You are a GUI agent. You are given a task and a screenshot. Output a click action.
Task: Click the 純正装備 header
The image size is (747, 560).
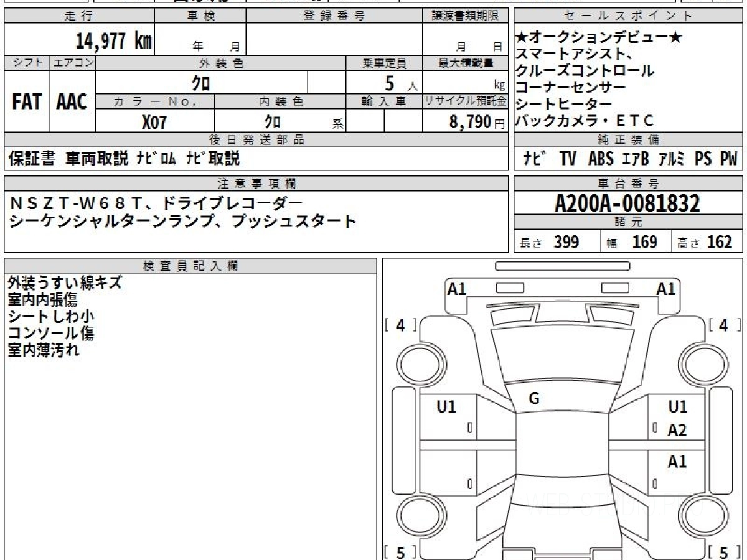628,140
